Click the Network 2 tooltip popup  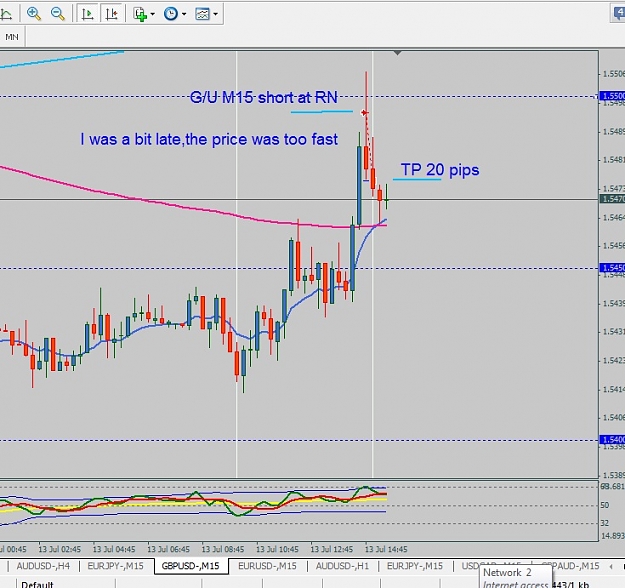tap(516, 576)
